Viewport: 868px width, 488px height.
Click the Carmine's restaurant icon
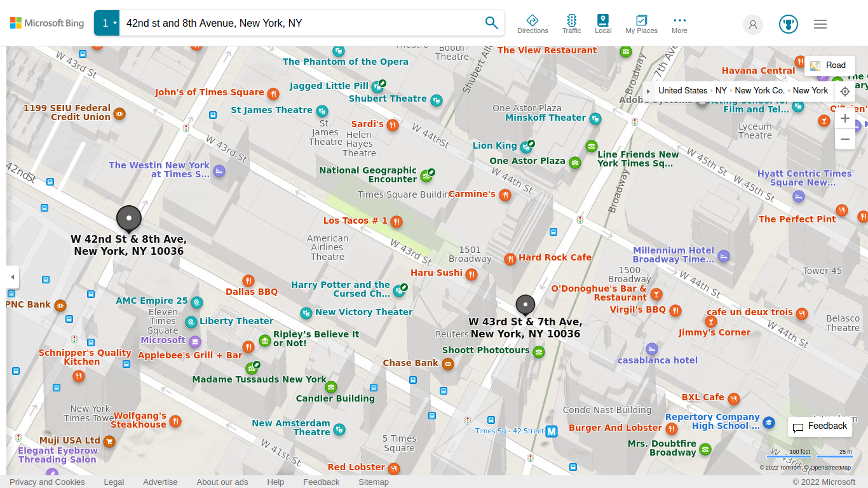[505, 195]
